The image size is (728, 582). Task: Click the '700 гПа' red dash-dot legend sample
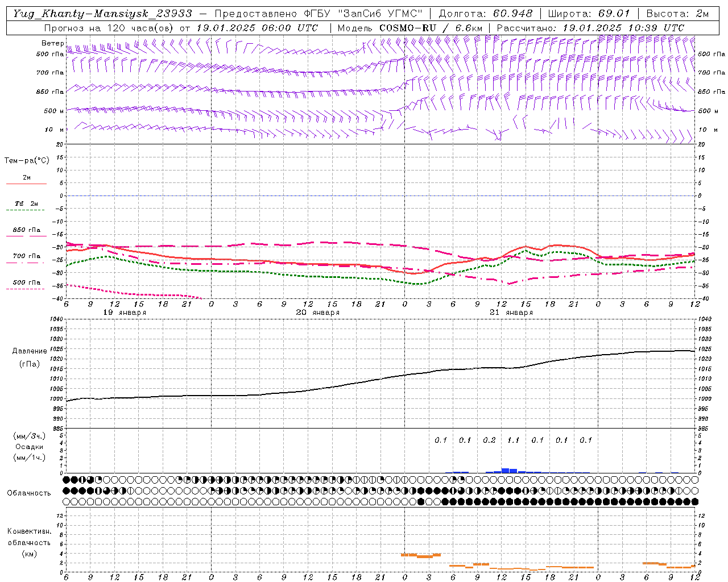coord(26,263)
